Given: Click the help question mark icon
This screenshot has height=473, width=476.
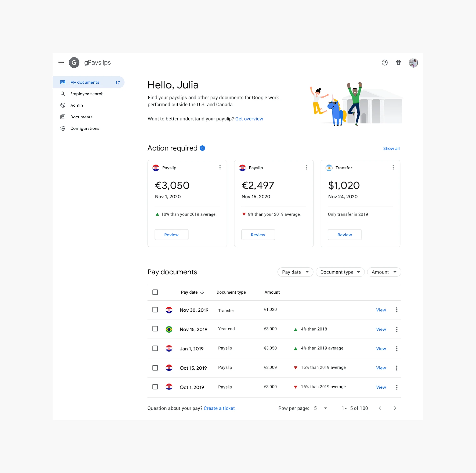Looking at the screenshot, I should point(384,63).
